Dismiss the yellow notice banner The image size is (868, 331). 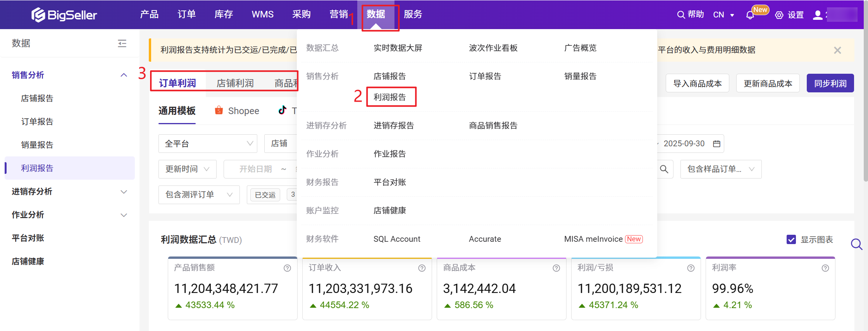tap(837, 50)
